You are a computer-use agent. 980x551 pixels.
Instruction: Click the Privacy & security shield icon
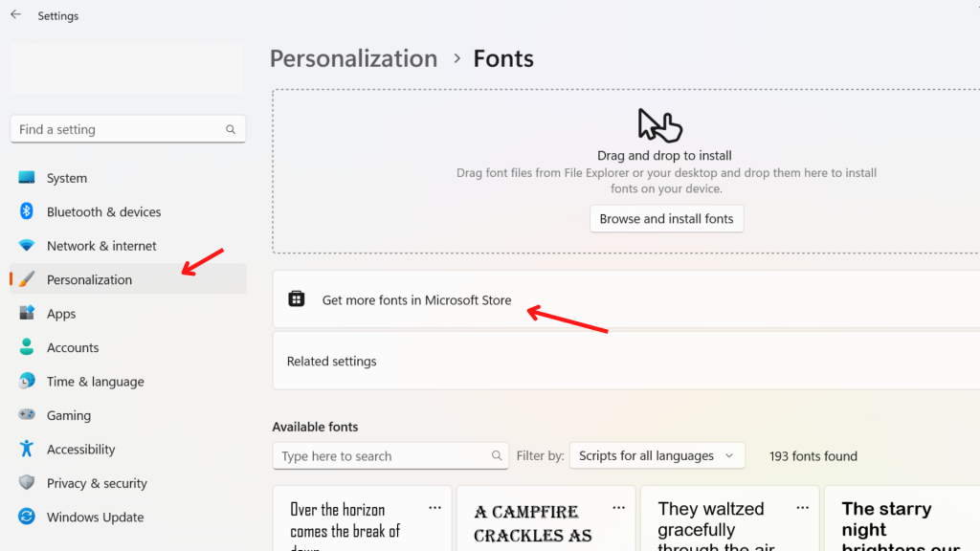[x=26, y=482]
